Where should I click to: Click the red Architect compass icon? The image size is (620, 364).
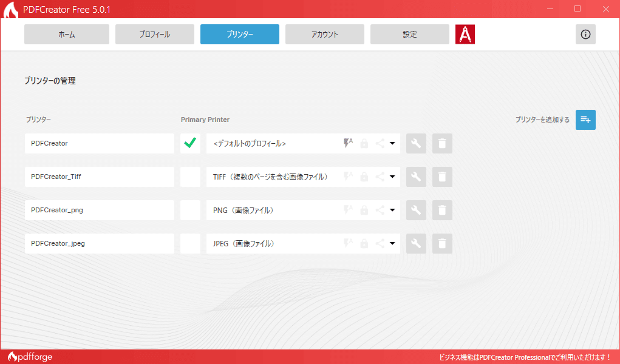[465, 35]
